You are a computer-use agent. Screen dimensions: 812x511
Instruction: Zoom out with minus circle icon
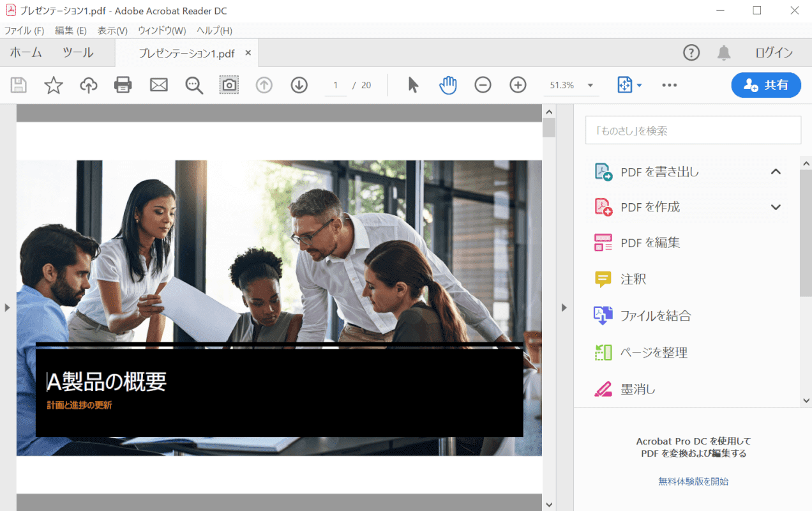coord(483,85)
